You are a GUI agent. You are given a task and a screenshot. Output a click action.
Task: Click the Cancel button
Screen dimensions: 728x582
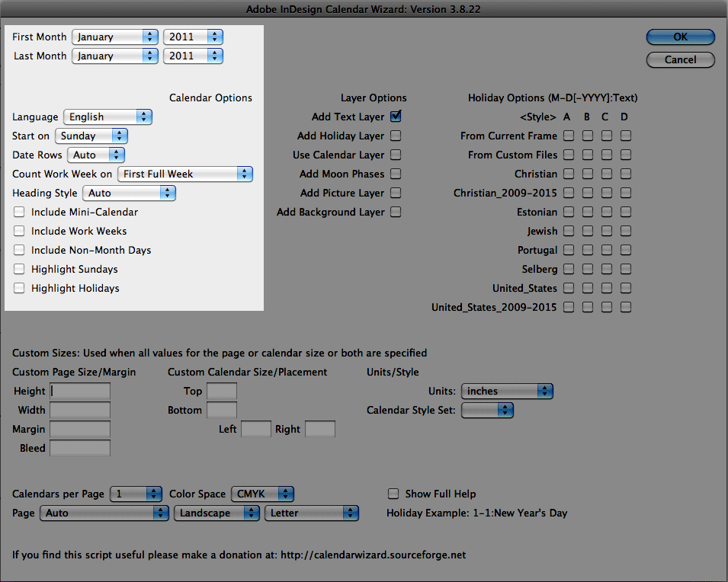[680, 59]
